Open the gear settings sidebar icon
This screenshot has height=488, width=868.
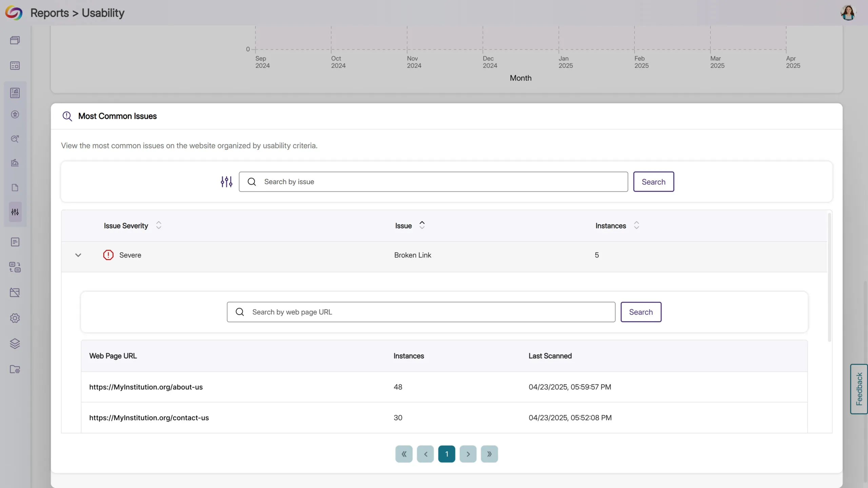15,318
